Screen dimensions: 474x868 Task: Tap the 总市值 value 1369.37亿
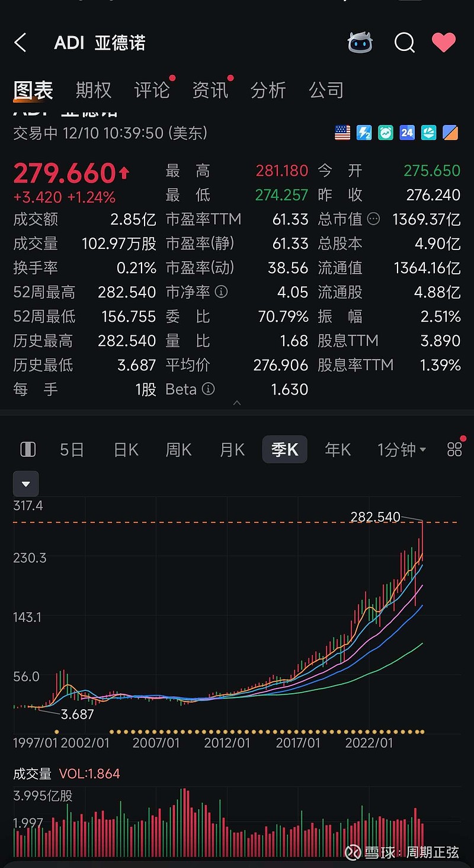click(426, 219)
